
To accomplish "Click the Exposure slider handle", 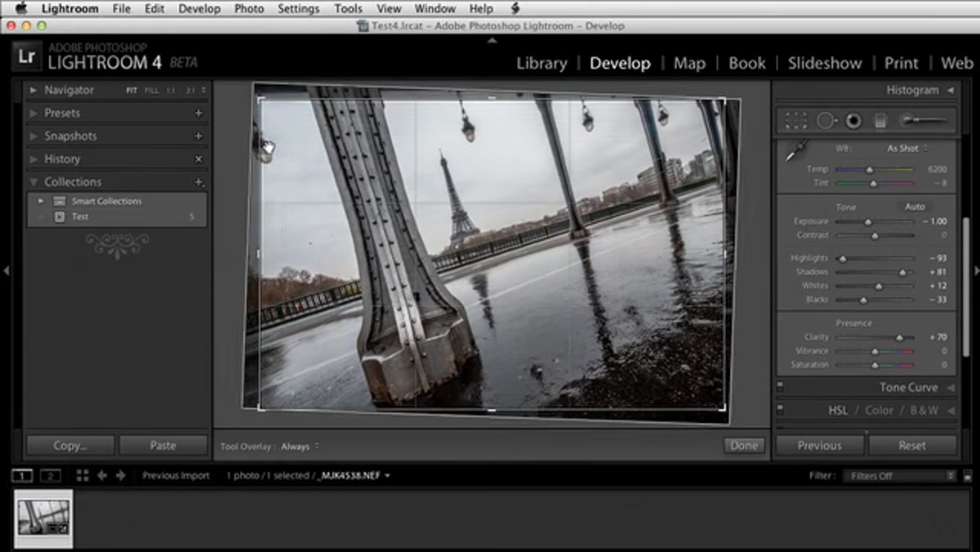I will [868, 221].
